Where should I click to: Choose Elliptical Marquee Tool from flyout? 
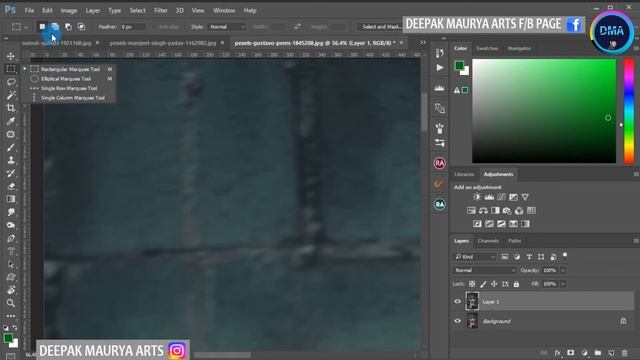(x=66, y=79)
